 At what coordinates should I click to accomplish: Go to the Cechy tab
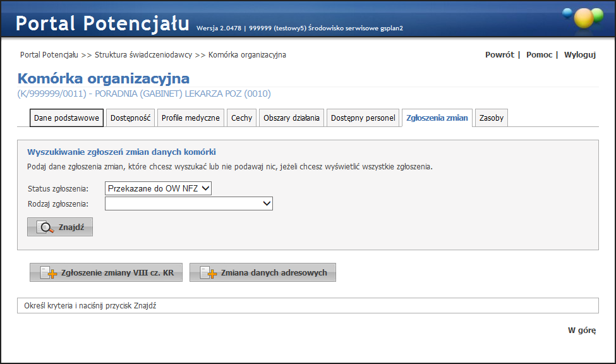click(x=241, y=118)
